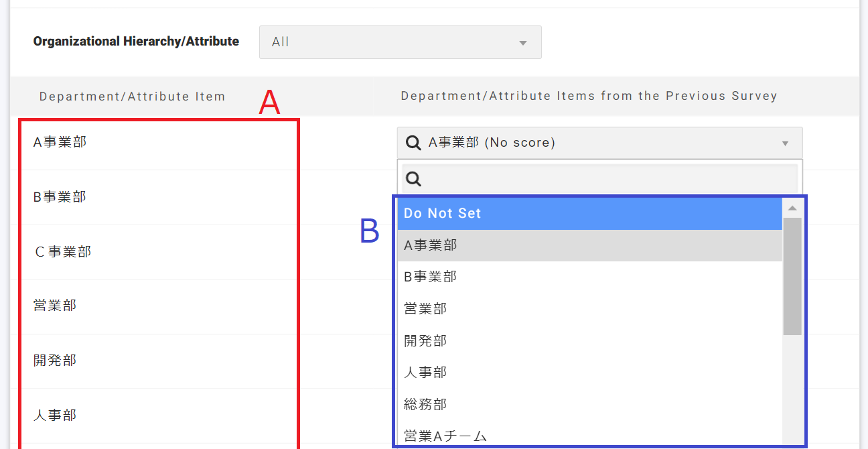Choose A事業部 from the dropdown list
Viewport: 868px width, 449px height.
pos(589,245)
